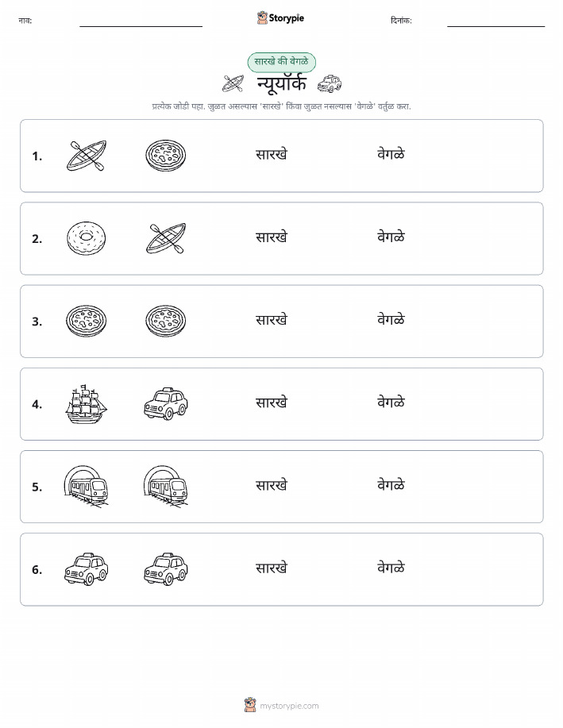Open the mystorypie.com footer link
The image size is (563, 728).
click(x=281, y=705)
